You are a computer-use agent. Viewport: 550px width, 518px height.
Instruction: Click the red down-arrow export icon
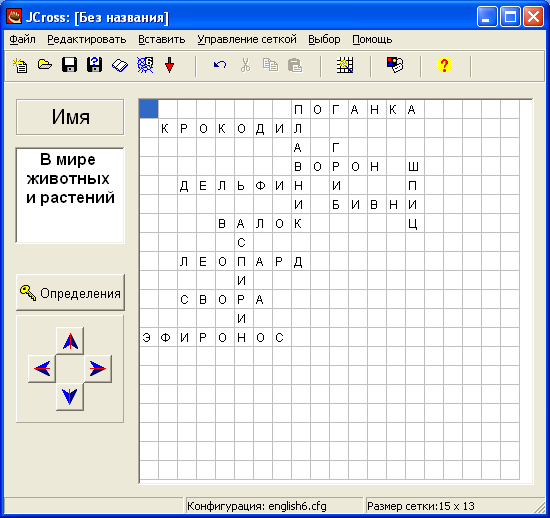pos(169,66)
